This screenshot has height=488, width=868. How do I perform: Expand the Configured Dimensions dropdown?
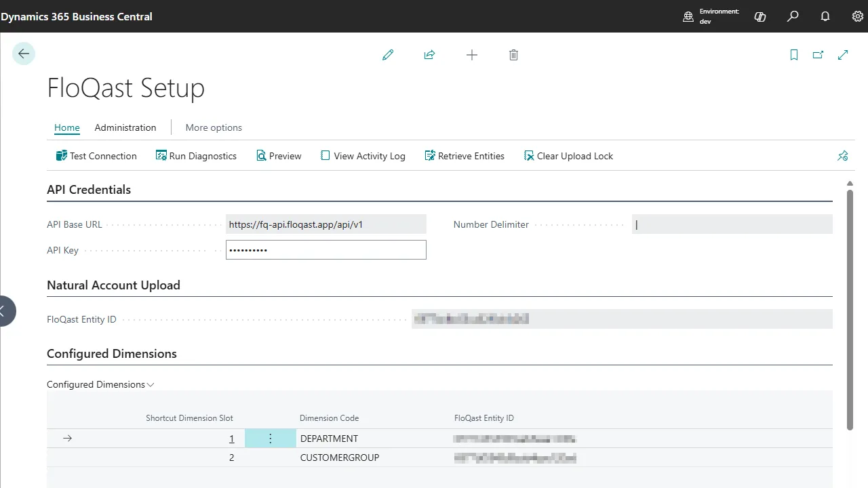pos(100,384)
